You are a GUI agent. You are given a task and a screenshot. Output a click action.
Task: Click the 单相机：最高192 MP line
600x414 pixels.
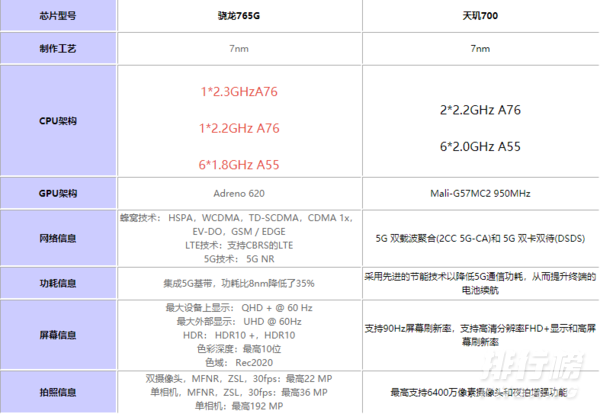(239, 406)
